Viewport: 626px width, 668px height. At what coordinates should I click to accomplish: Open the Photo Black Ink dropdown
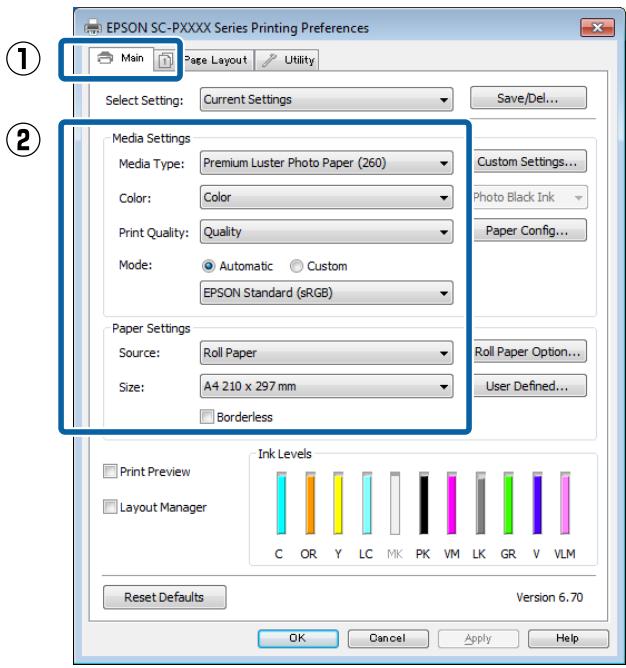(530, 197)
